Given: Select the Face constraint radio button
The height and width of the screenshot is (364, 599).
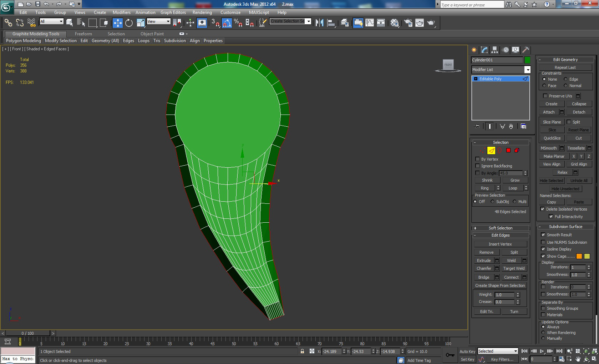Looking at the screenshot, I should point(544,86).
